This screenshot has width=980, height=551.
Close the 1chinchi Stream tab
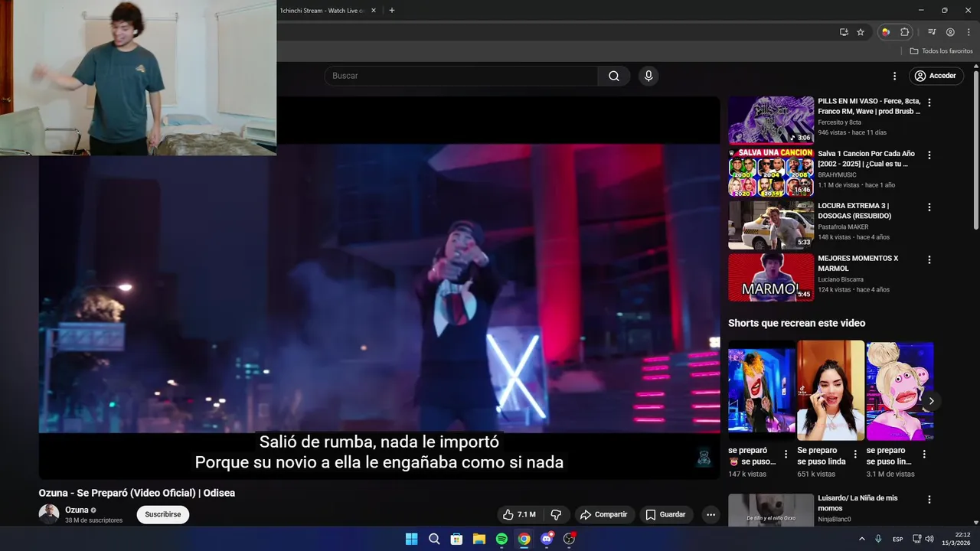click(374, 11)
